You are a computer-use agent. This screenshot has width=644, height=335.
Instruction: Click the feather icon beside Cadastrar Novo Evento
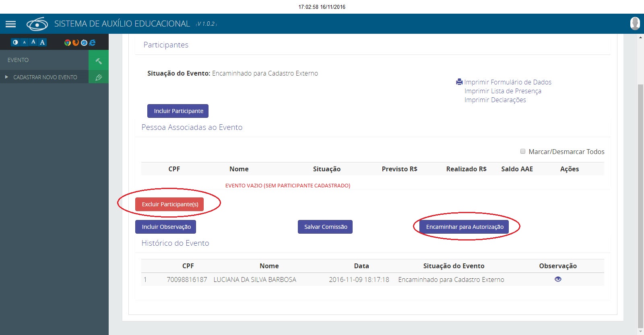coord(99,77)
